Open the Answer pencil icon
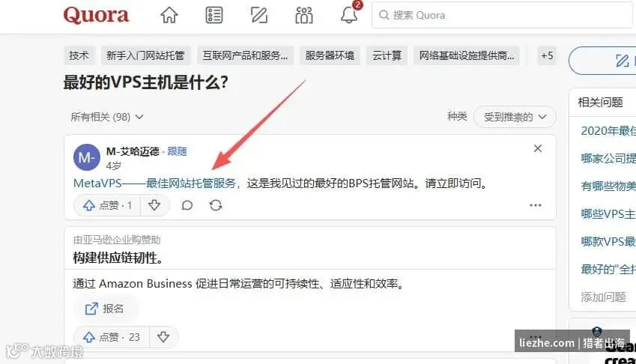This screenshot has height=364, width=636. pyautogui.click(x=258, y=16)
